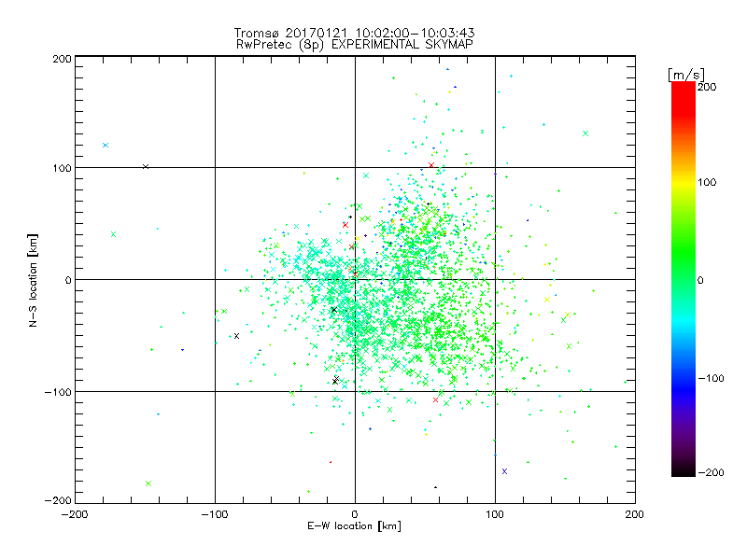Click the green X marker in the far northeast corner
This screenshot has width=747, height=560.
point(585,133)
